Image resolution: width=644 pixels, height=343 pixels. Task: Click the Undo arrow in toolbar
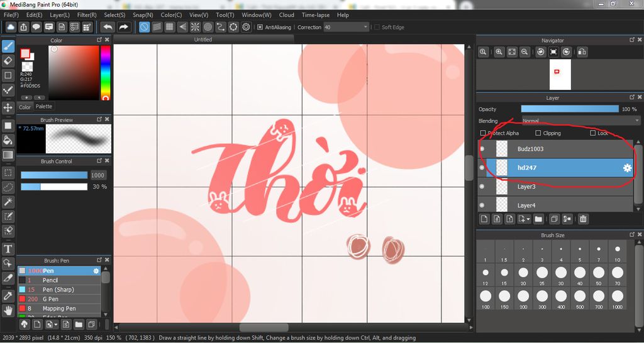(108, 27)
